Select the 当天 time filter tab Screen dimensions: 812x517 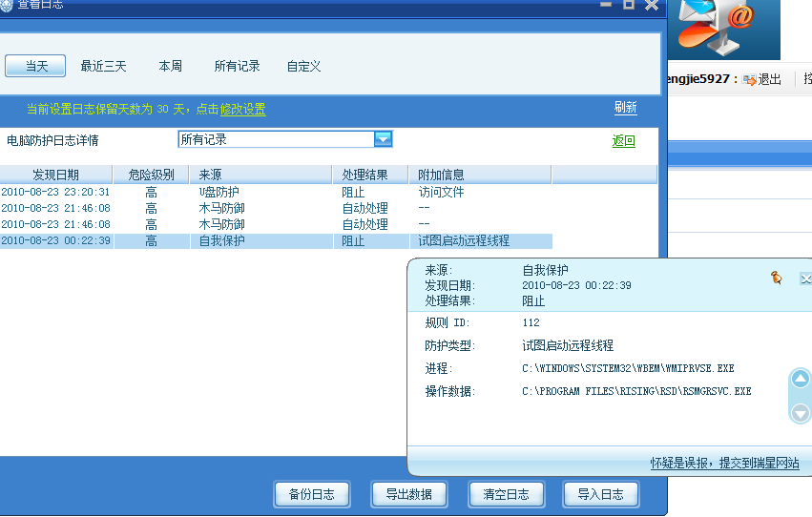pos(35,66)
